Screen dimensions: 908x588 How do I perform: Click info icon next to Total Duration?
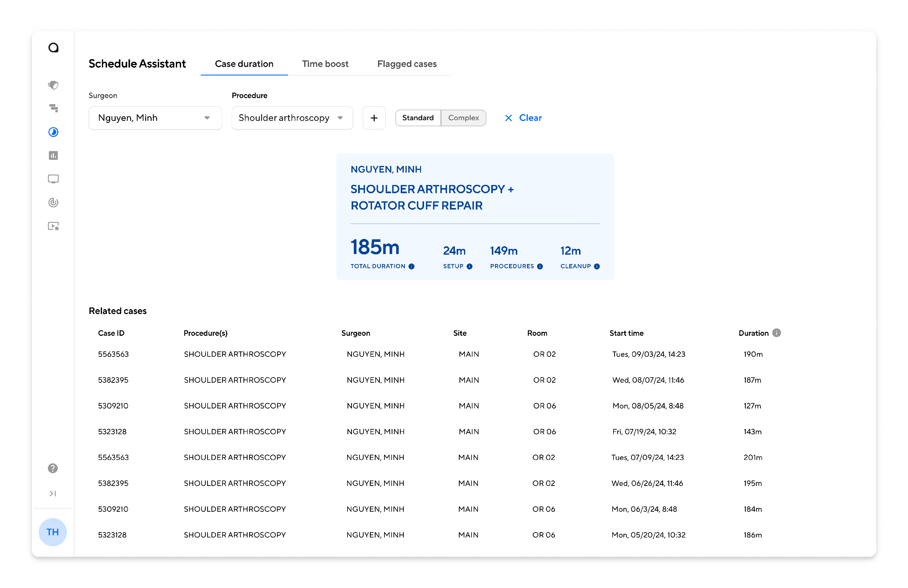click(411, 266)
